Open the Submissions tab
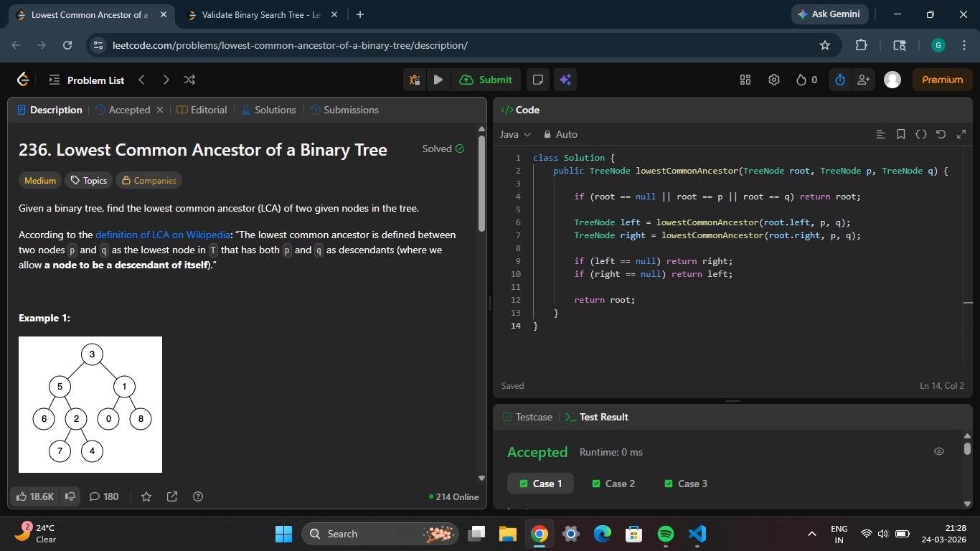This screenshot has height=551, width=980. pos(344,110)
